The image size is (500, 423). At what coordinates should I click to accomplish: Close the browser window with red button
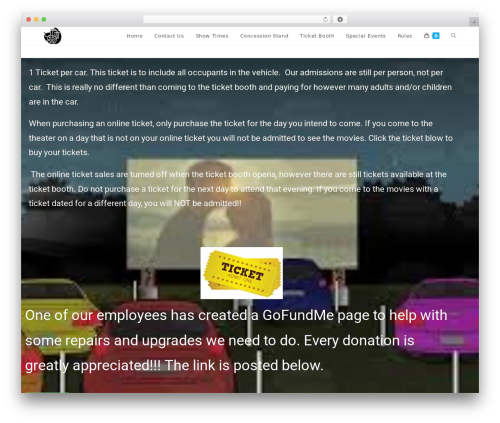pyautogui.click(x=29, y=20)
